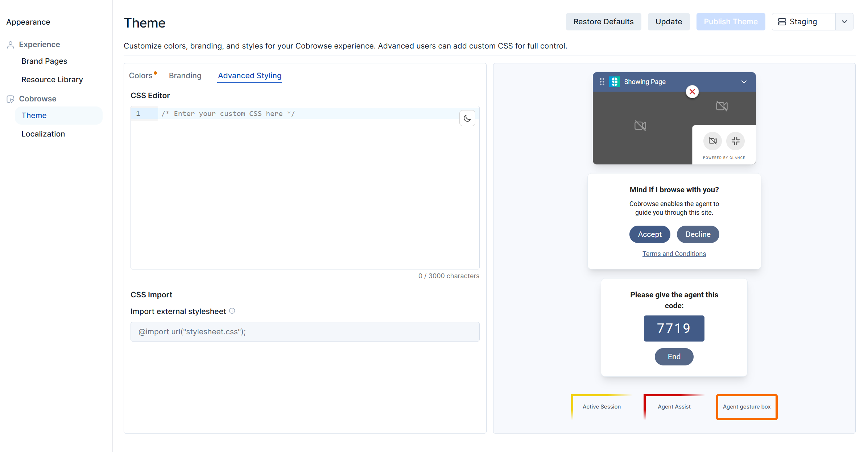Click the "POWERED BY GLANCE" label
Viewport: 868px width, 452px height.
pos(724,158)
